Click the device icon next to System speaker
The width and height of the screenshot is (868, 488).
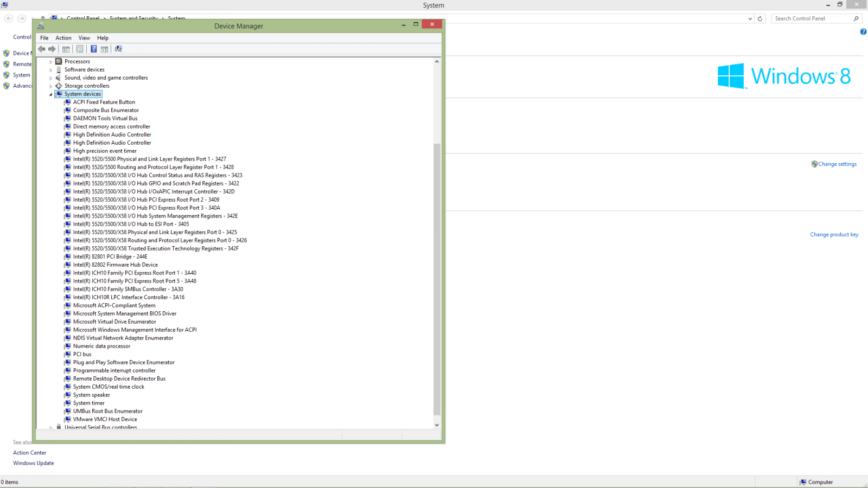[x=68, y=395]
